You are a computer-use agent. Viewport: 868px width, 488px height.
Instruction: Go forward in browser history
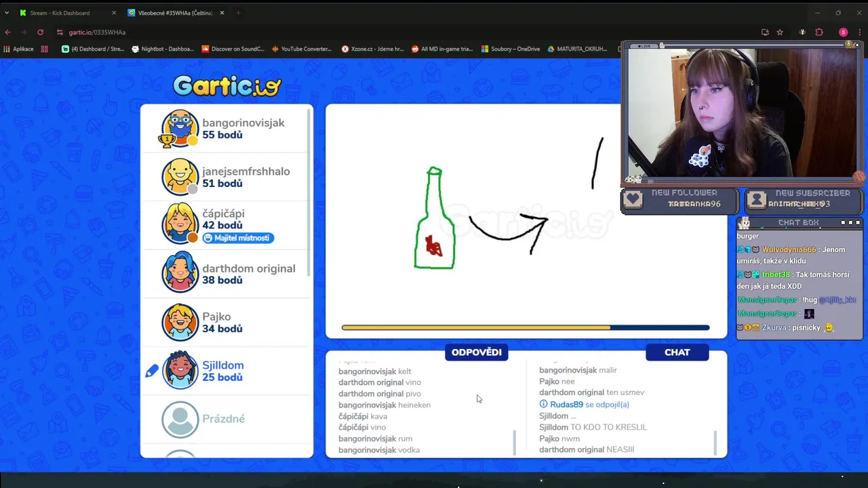tap(24, 32)
